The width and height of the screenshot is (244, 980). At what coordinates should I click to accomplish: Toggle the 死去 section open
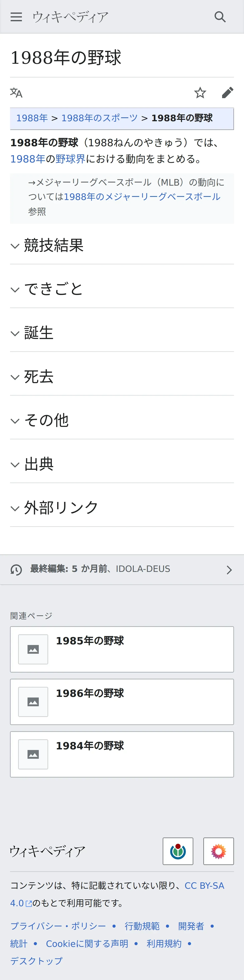[38, 377]
